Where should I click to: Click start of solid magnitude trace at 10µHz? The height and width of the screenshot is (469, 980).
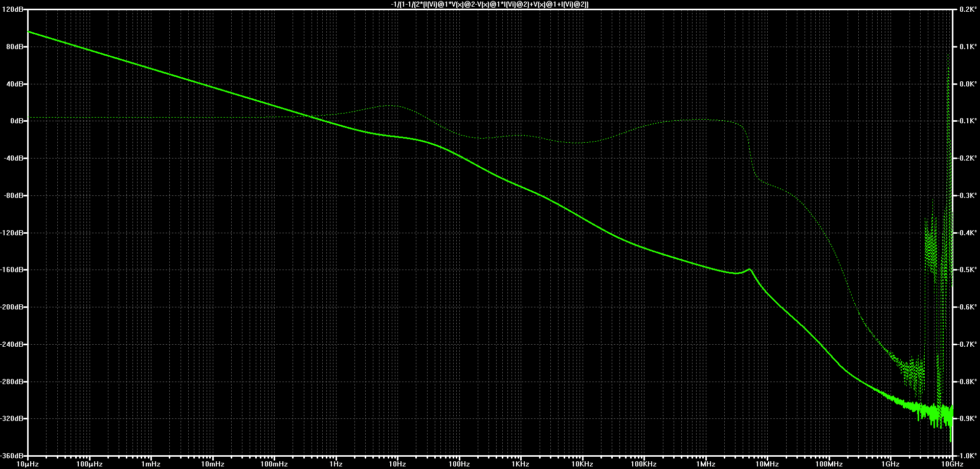pos(29,32)
